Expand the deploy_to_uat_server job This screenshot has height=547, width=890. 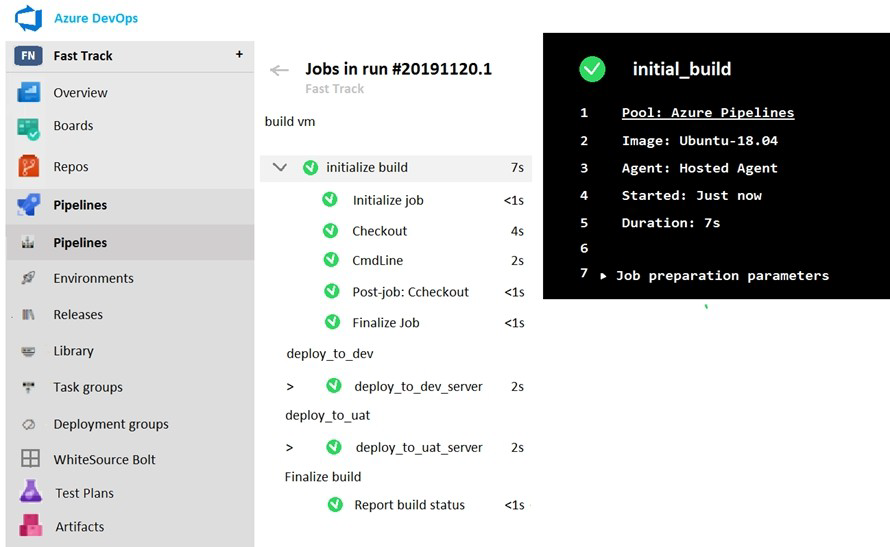pyautogui.click(x=290, y=448)
